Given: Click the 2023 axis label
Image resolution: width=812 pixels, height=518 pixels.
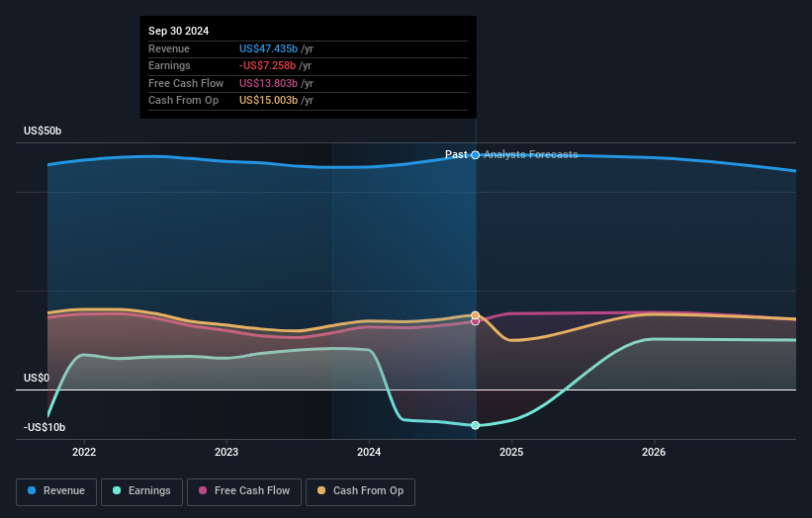Looking at the screenshot, I should coord(226,453).
